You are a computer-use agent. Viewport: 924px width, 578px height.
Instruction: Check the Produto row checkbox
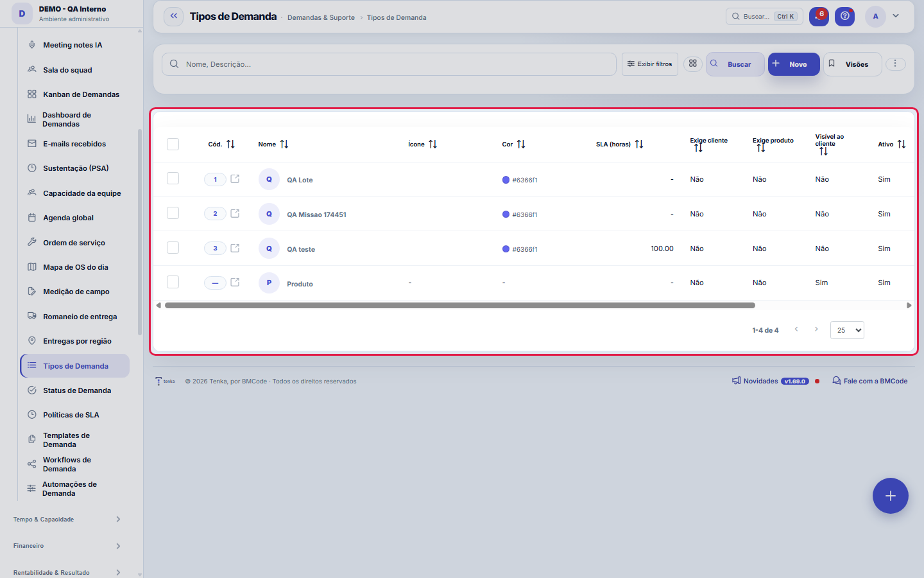click(x=173, y=282)
